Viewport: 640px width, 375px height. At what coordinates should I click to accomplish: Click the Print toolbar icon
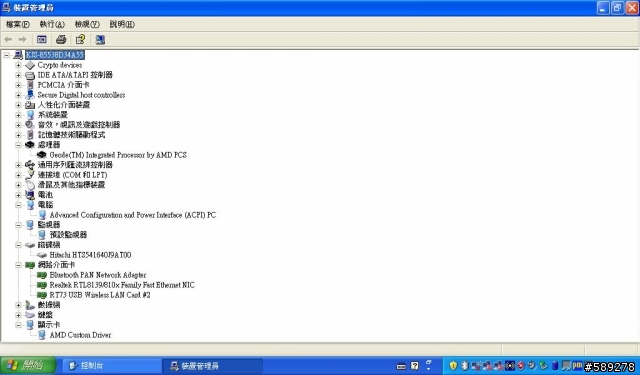[x=61, y=40]
